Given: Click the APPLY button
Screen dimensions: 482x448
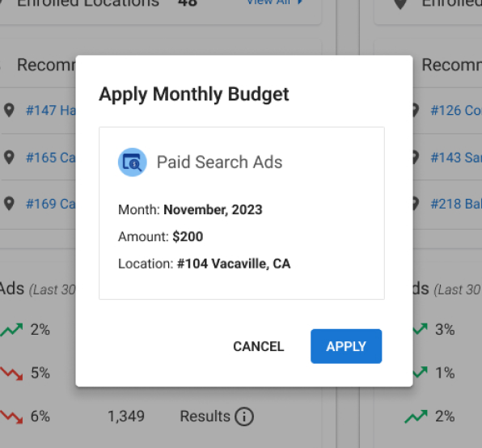Looking at the screenshot, I should pyautogui.click(x=346, y=346).
